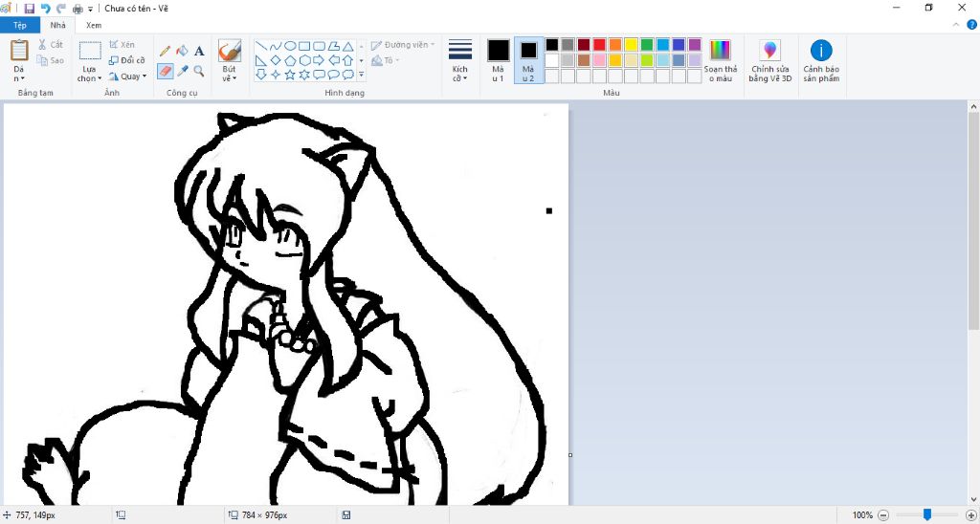Choose the Hexagon shape
The height and width of the screenshot is (524, 980).
pyautogui.click(x=304, y=60)
